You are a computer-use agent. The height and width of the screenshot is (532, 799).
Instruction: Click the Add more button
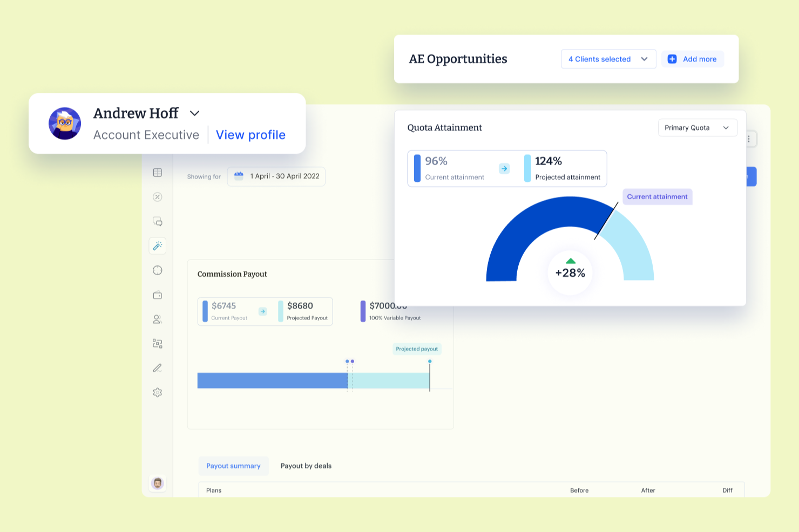(x=693, y=59)
